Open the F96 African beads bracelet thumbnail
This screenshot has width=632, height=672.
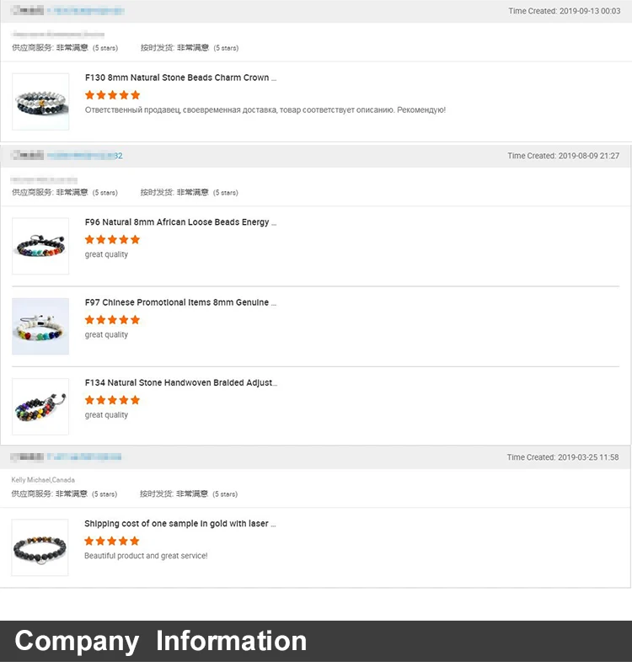point(40,246)
